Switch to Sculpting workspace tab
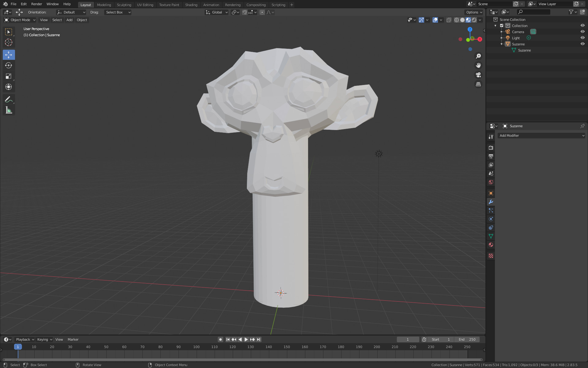The width and height of the screenshot is (588, 368). pyautogui.click(x=124, y=5)
